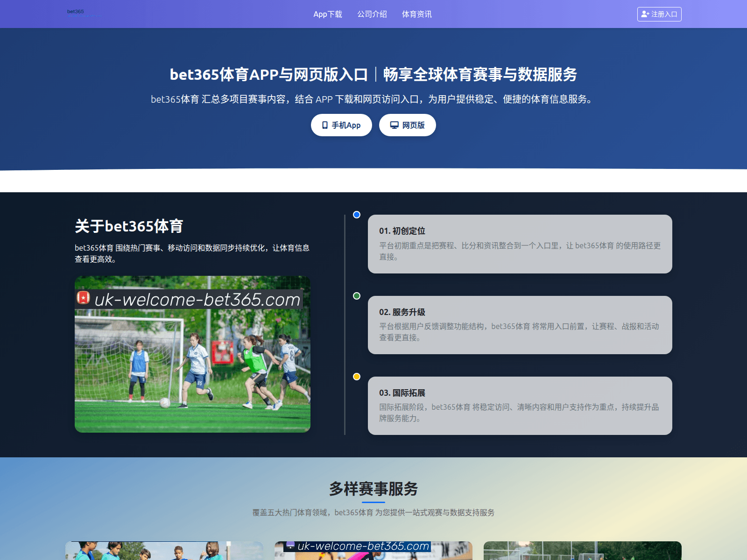Click the bet365 logo in header
747x560 pixels.
84,14
